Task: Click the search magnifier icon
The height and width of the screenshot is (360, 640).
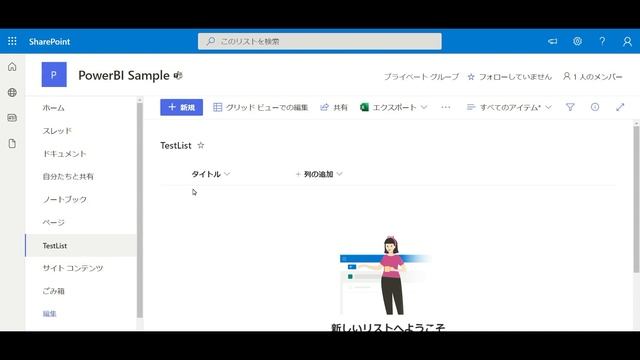Action: pos(211,41)
